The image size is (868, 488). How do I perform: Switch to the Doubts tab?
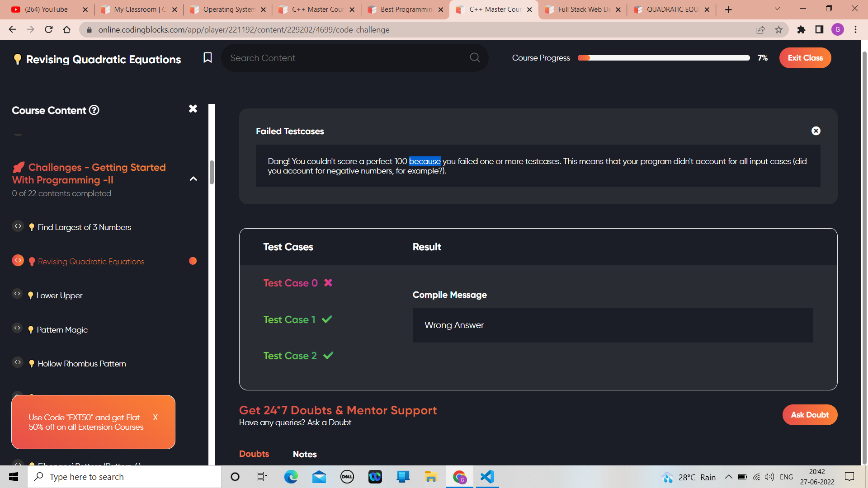254,454
